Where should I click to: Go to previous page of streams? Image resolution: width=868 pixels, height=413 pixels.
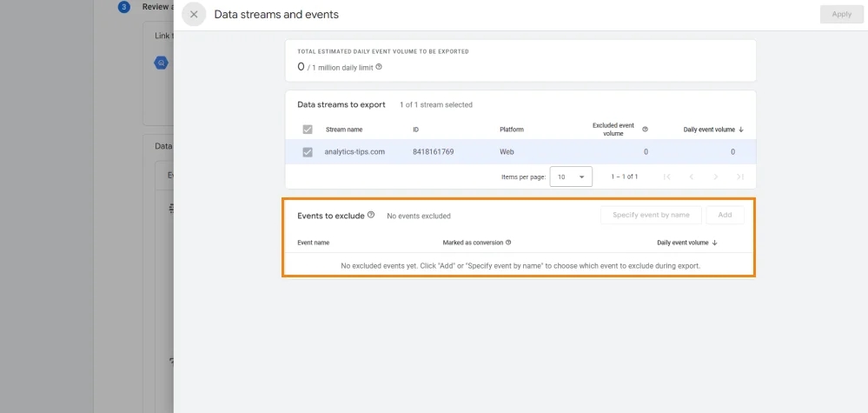pyautogui.click(x=692, y=177)
